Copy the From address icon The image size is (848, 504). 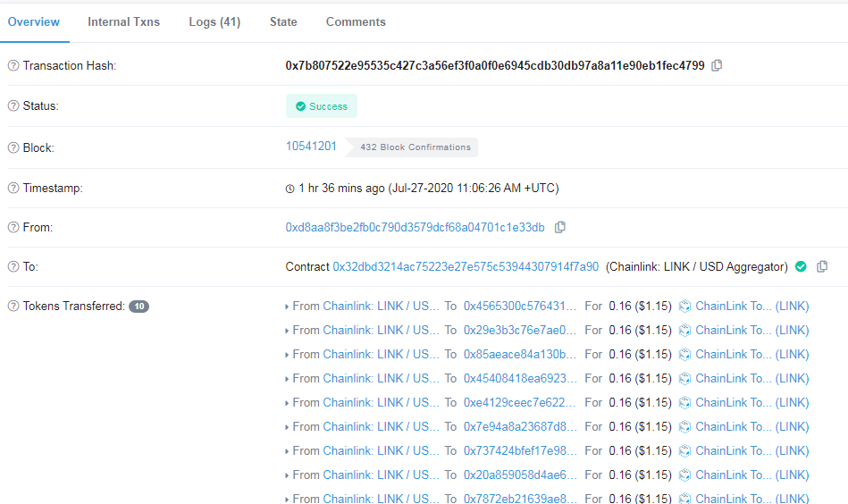coord(559,227)
